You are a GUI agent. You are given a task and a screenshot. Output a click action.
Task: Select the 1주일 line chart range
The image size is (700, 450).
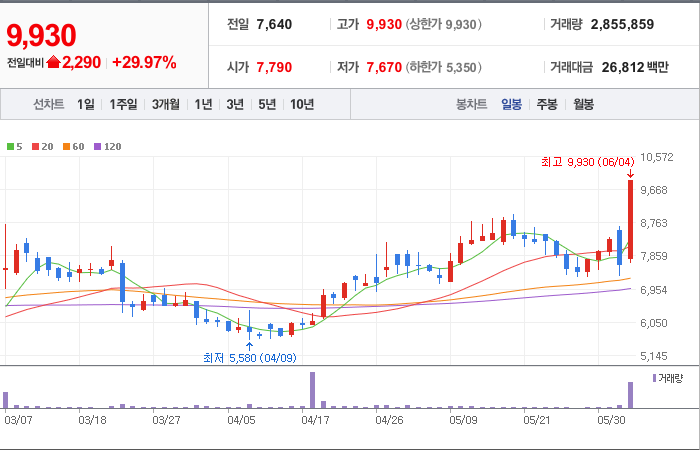[123, 104]
